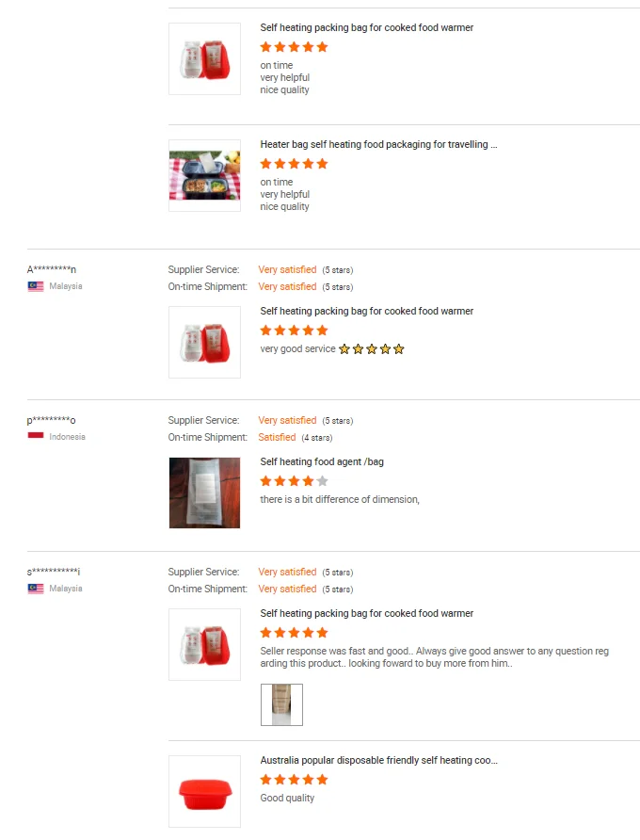Click the greyed-out fifth star in the 4-star rating
The width and height of the screenshot is (640, 840).
tap(322, 480)
